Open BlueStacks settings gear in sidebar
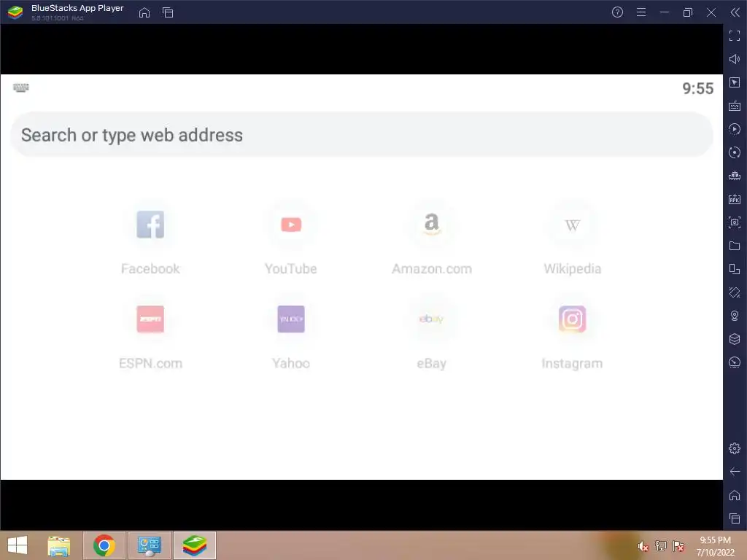 tap(735, 448)
